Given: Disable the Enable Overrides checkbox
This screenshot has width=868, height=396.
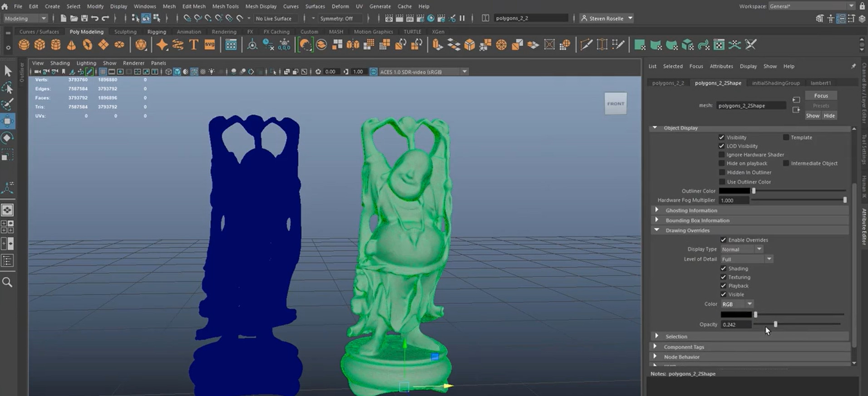Looking at the screenshot, I should (x=723, y=240).
